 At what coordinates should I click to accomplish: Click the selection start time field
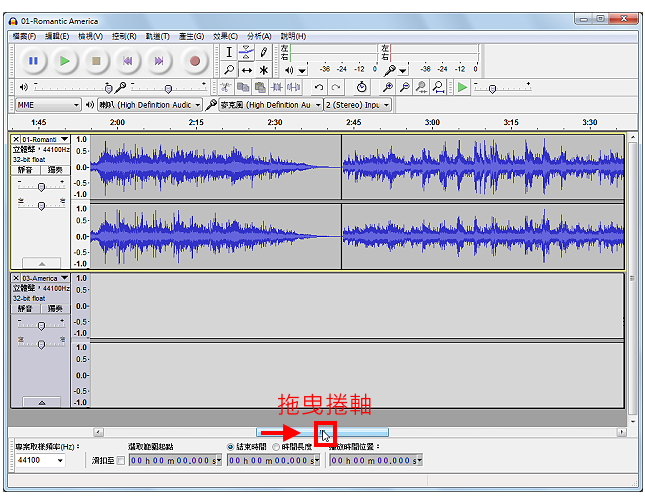point(176,461)
